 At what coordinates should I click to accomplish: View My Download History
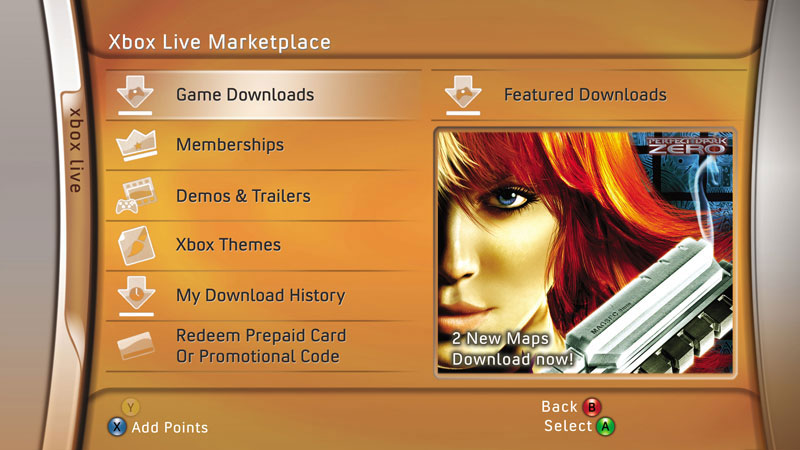tap(264, 295)
